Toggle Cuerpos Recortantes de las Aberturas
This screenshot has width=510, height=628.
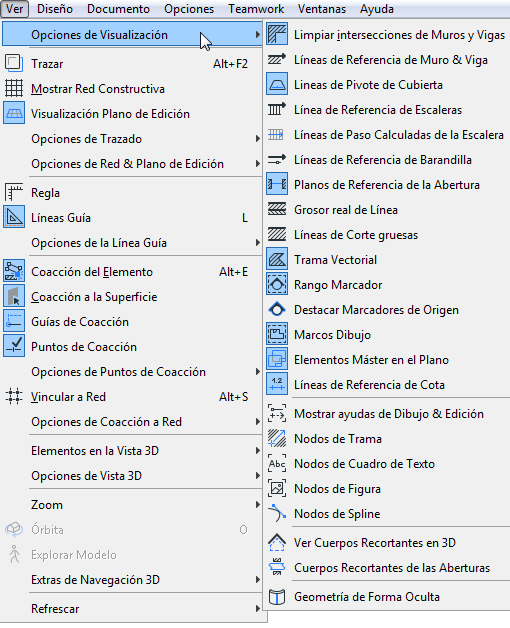[x=386, y=568]
